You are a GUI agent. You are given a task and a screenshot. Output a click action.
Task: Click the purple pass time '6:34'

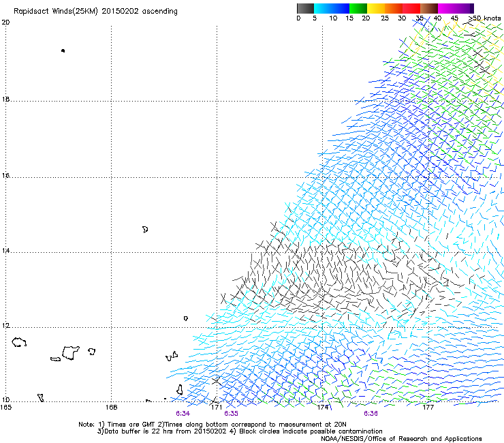click(183, 414)
